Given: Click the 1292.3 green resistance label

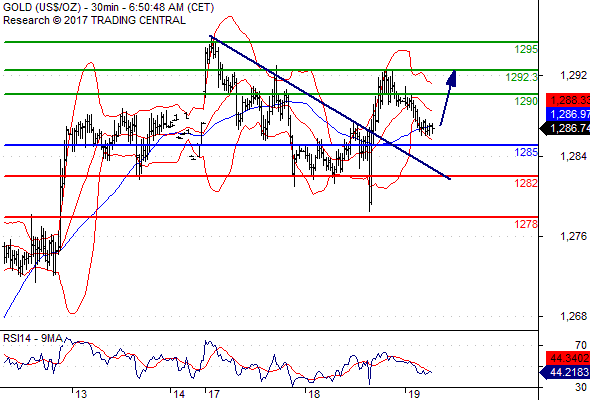Looking at the screenshot, I should (x=522, y=77).
